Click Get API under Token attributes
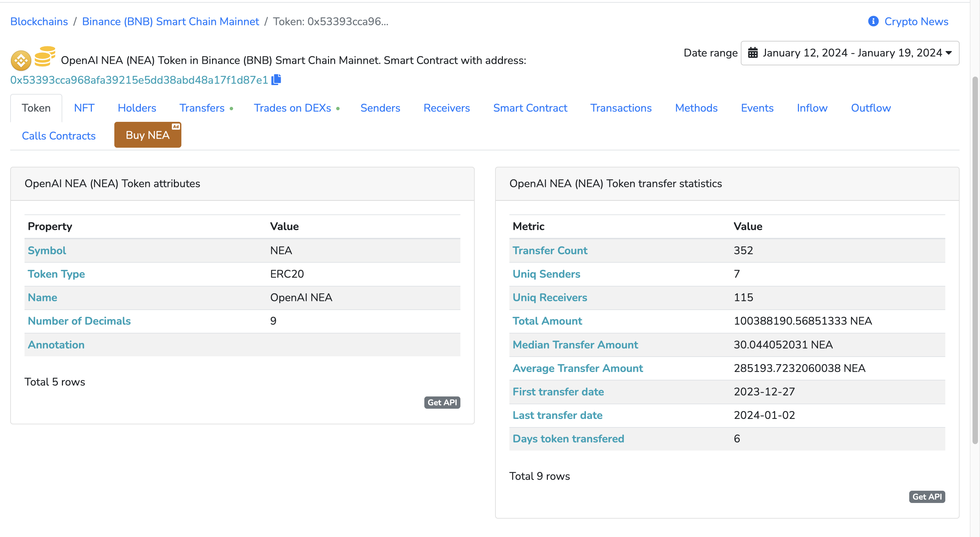This screenshot has height=537, width=980. click(442, 402)
